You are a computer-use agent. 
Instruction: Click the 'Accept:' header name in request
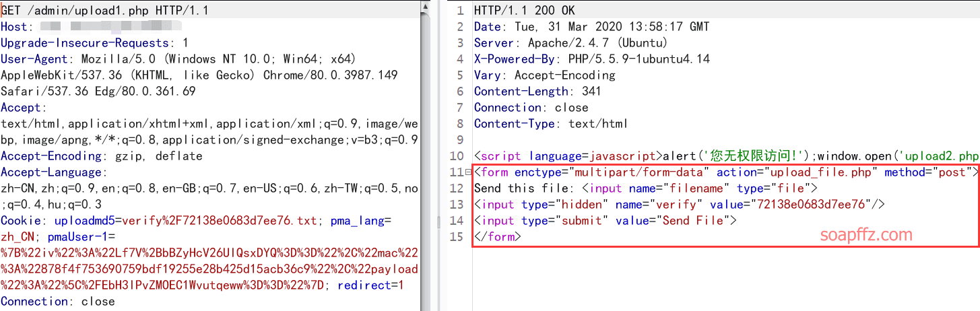pos(24,108)
